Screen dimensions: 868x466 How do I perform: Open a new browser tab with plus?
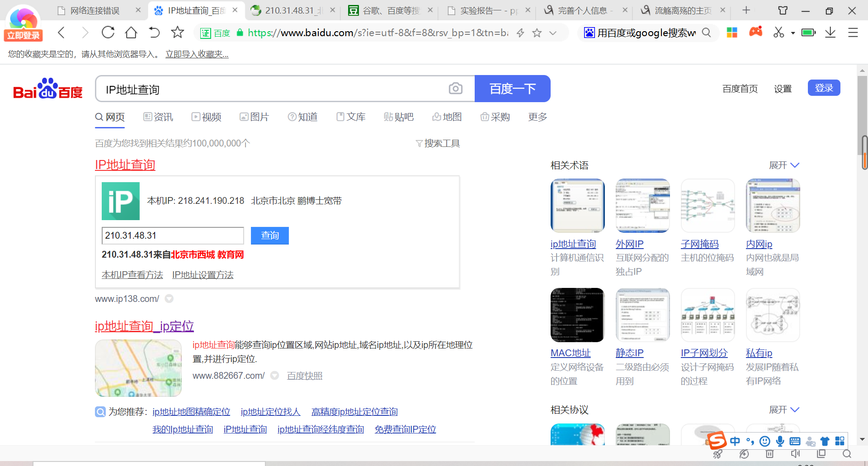coord(746,10)
